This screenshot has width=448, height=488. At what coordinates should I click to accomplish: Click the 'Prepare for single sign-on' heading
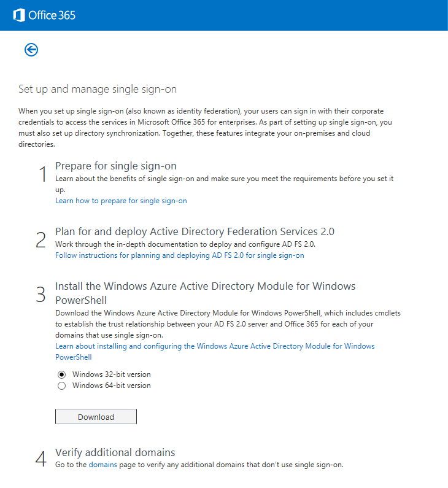(x=116, y=166)
